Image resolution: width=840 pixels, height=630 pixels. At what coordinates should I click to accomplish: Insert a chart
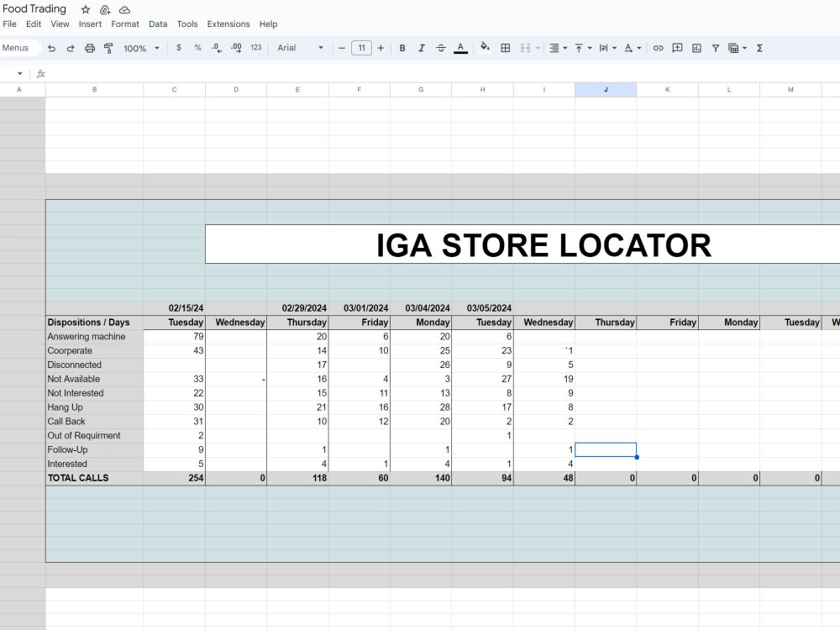click(696, 48)
